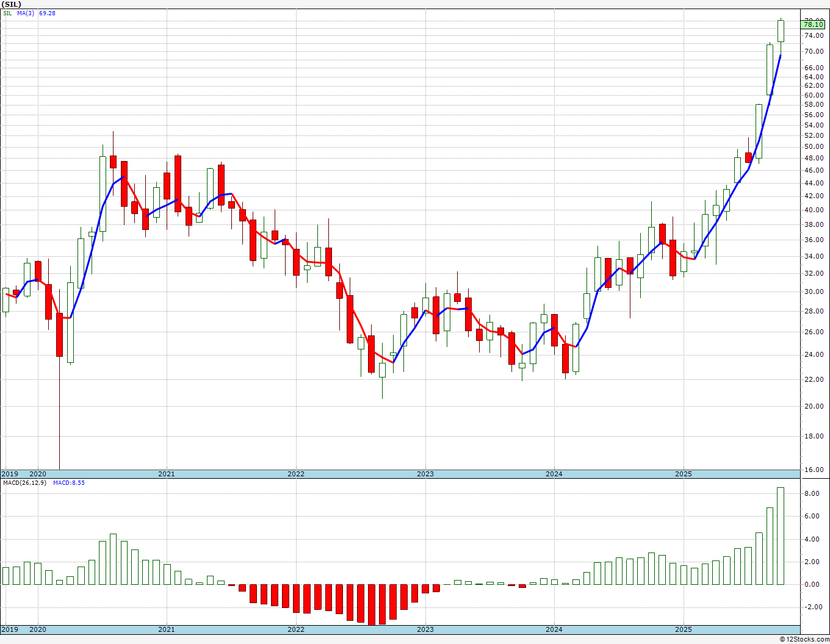Click 2025 on the MACD panel time axis

684,629
